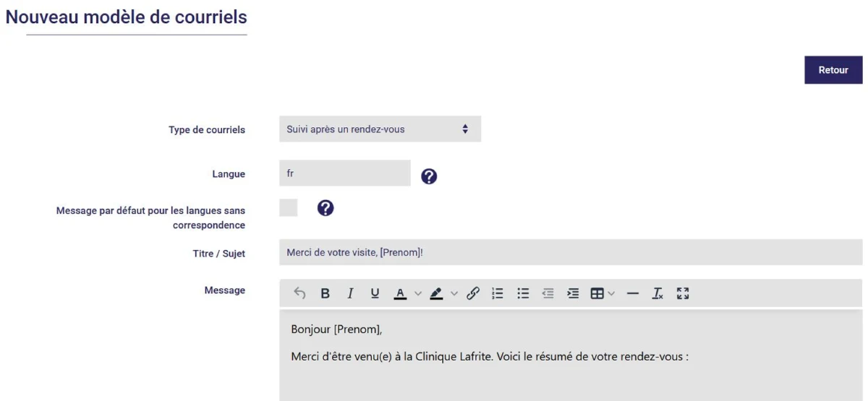868x401 pixels.
Task: Click the Titre / Sujet input field
Action: [x=571, y=252]
